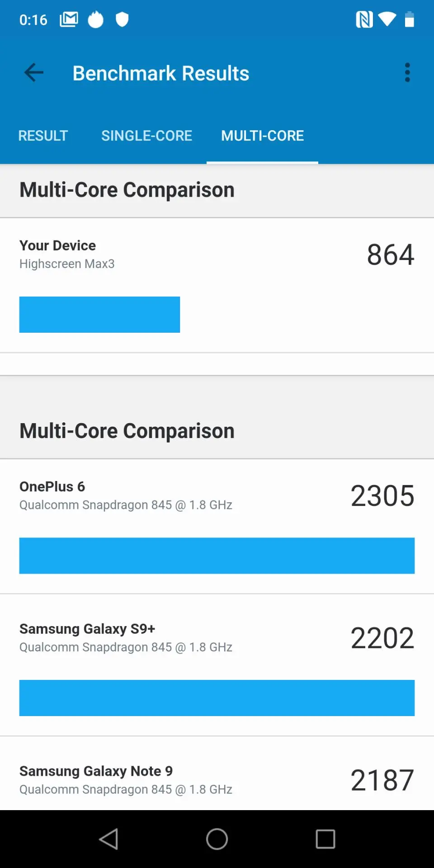The width and height of the screenshot is (434, 868).
Task: Select the Samsung Galaxy S9+ entry
Action: 217,665
